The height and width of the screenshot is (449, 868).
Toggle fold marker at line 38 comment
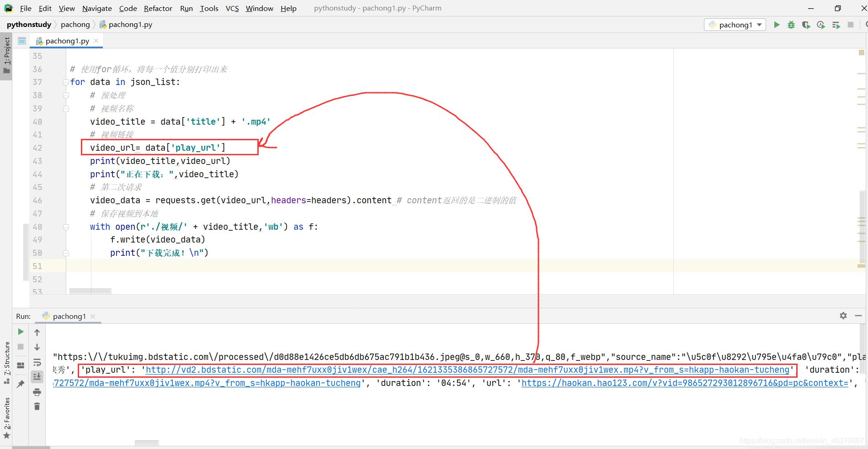[x=66, y=95]
